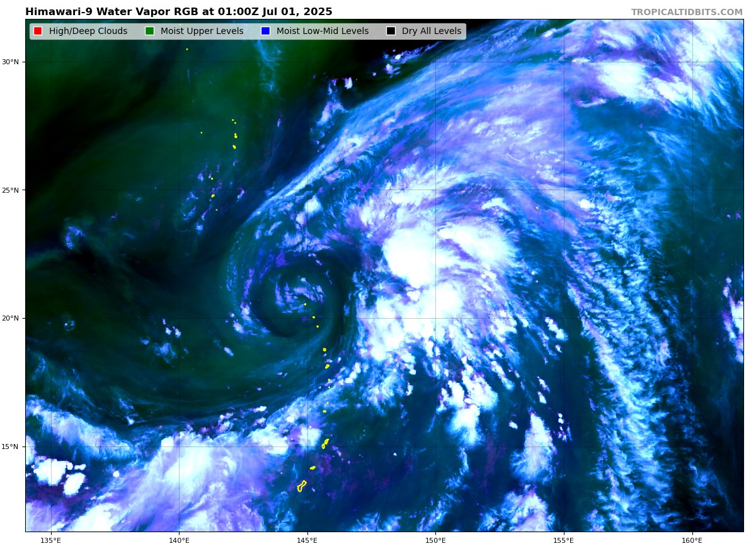756x546 pixels.
Task: Click the 155°E longitude label
Action: (x=564, y=540)
